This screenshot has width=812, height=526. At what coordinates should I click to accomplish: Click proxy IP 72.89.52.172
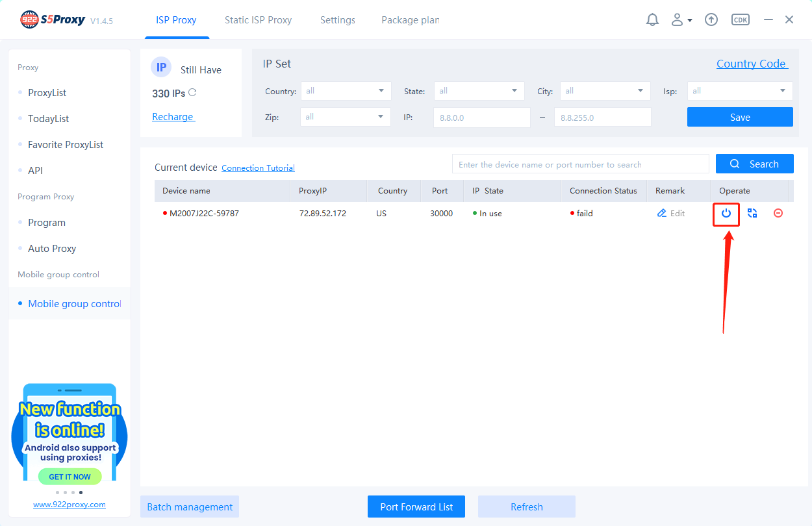323,213
